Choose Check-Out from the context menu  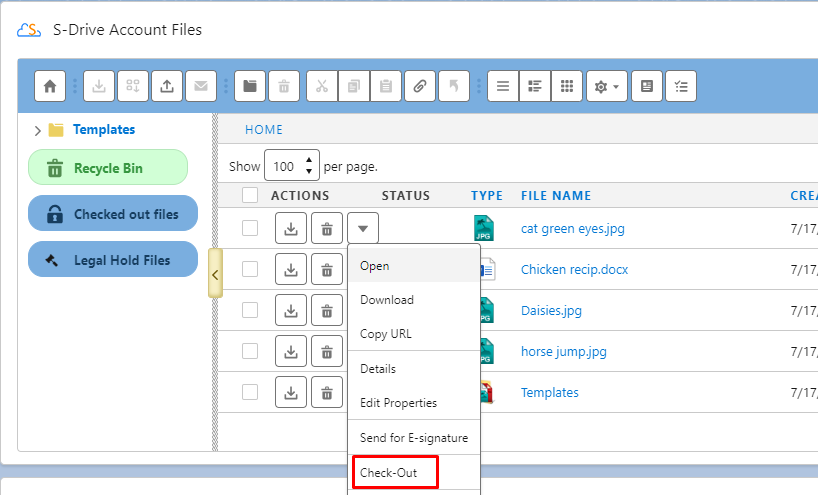[388, 473]
